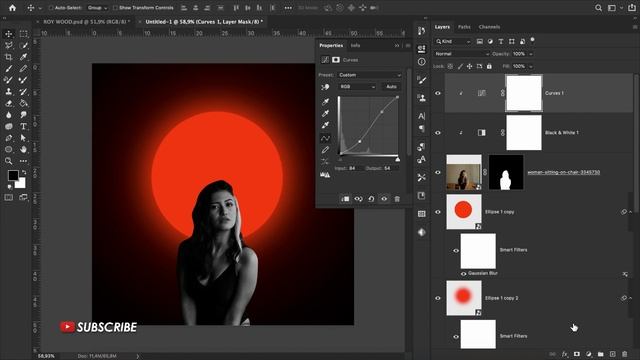Select the Lasso tool
The width and height of the screenshot is (640, 360).
9,45
